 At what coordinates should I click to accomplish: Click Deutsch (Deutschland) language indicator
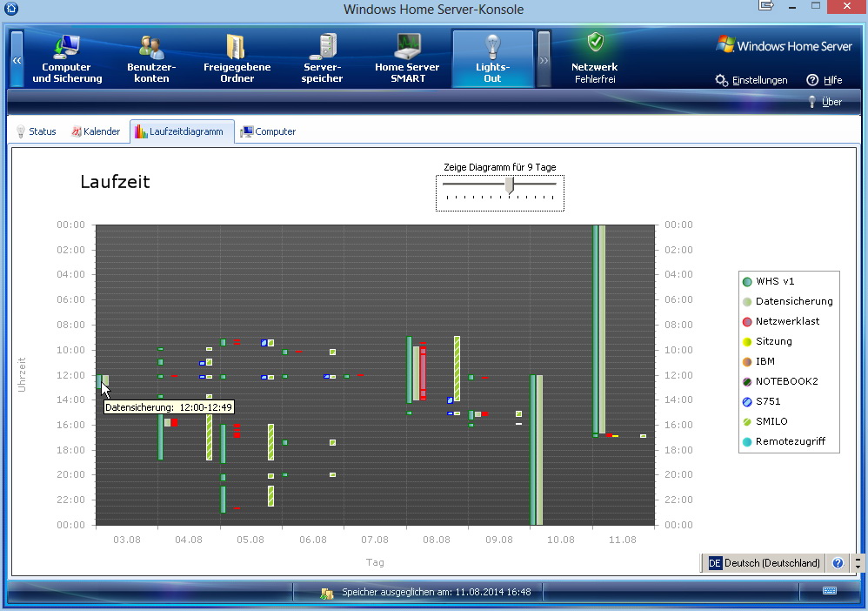coord(765,563)
